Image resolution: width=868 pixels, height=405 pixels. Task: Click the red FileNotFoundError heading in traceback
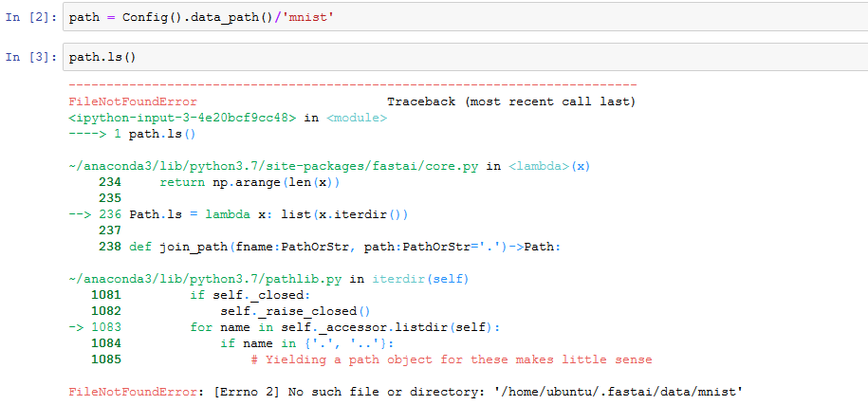pyautogui.click(x=133, y=101)
